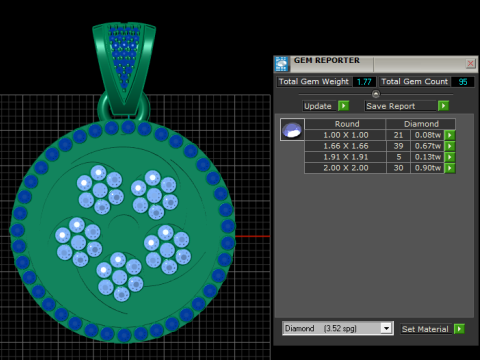Click green arrow next to Set Material

tap(459, 329)
